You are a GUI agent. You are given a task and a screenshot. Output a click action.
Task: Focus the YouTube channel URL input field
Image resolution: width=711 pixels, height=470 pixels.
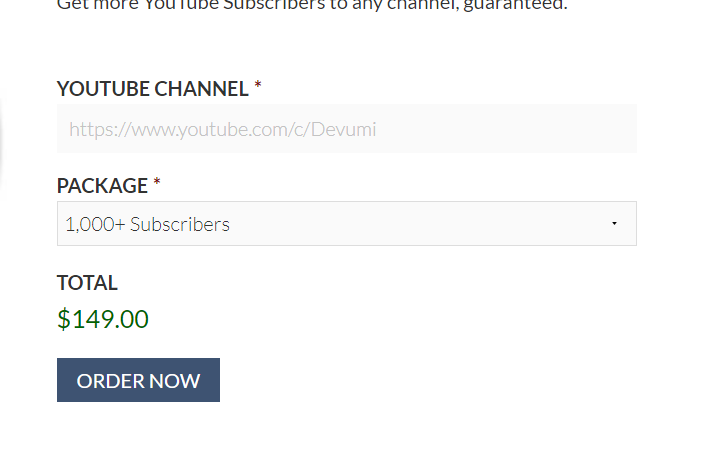tap(347, 129)
